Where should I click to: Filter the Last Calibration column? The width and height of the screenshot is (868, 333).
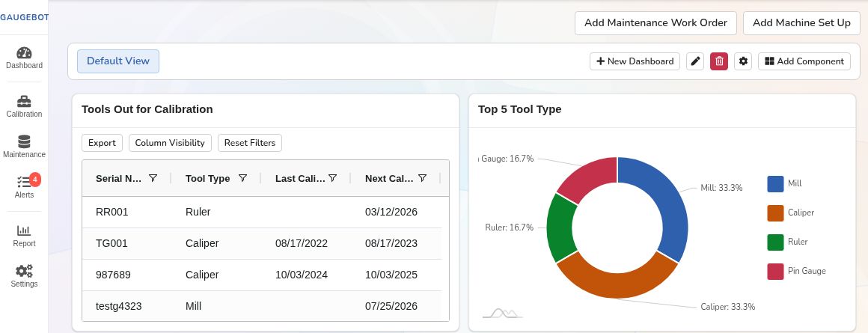(x=333, y=178)
